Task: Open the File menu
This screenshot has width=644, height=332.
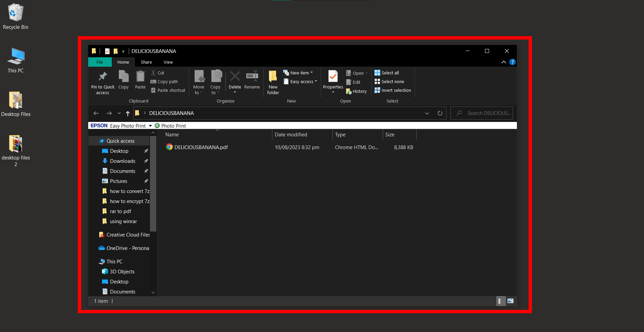Action: tap(100, 62)
